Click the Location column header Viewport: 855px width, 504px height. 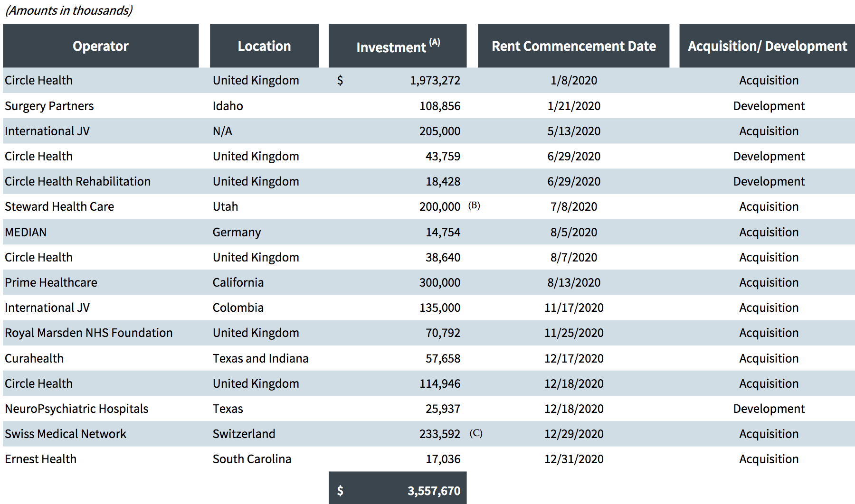[x=264, y=46]
